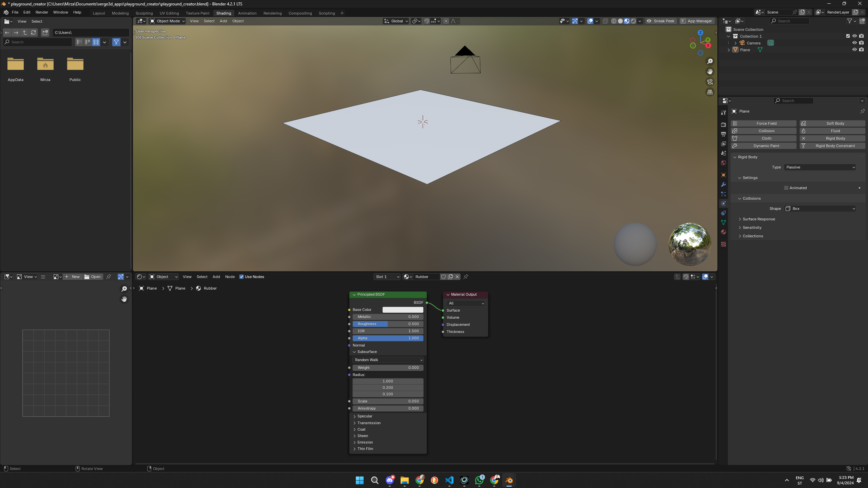Open the Texture properties tab

tap(724, 244)
